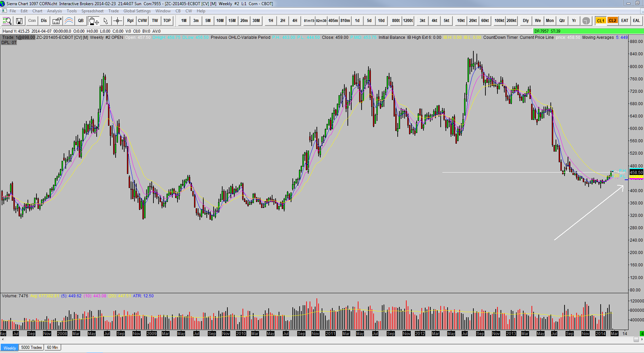644x353 pixels.
Task: Switch to We weekly bars
Action: click(538, 21)
